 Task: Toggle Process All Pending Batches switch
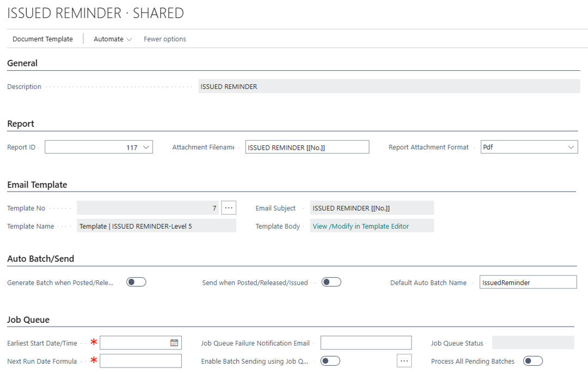click(533, 361)
